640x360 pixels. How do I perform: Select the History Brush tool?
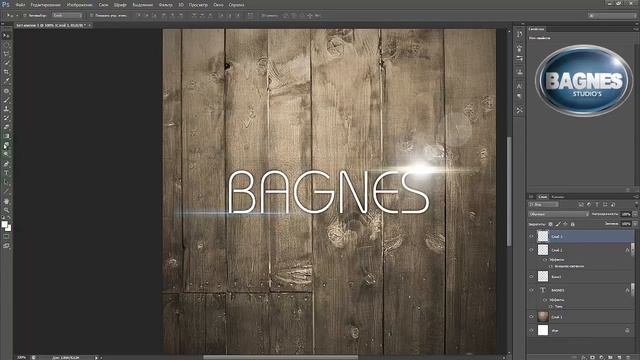(x=6, y=118)
